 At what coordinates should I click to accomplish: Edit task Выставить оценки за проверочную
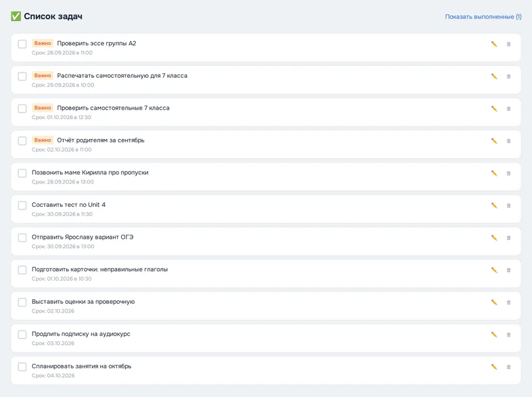(494, 303)
